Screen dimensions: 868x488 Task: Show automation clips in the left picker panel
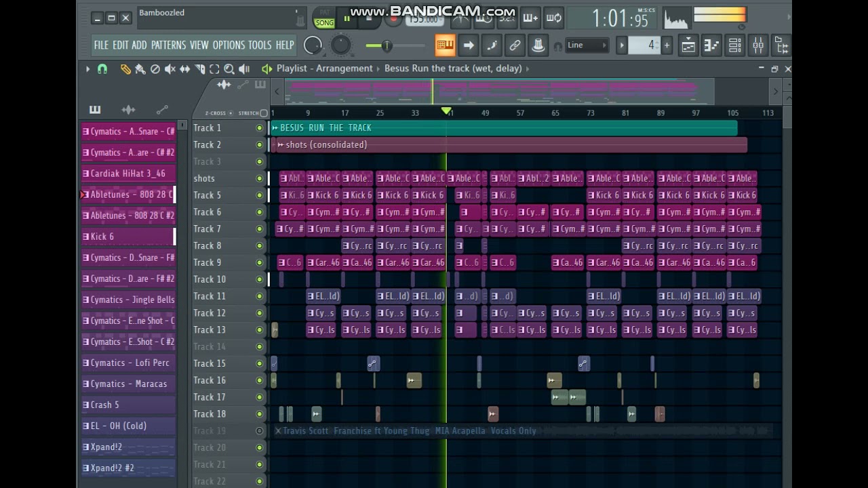point(162,109)
